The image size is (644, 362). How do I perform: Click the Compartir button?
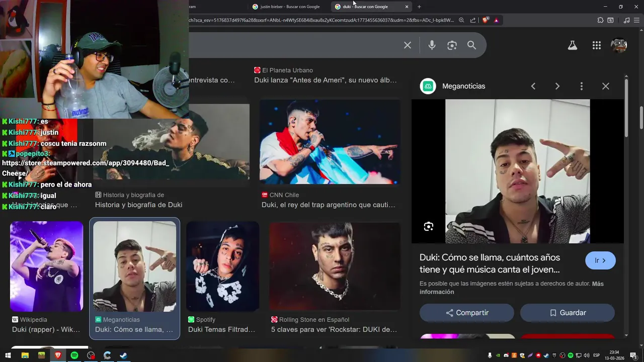pyautogui.click(x=467, y=313)
